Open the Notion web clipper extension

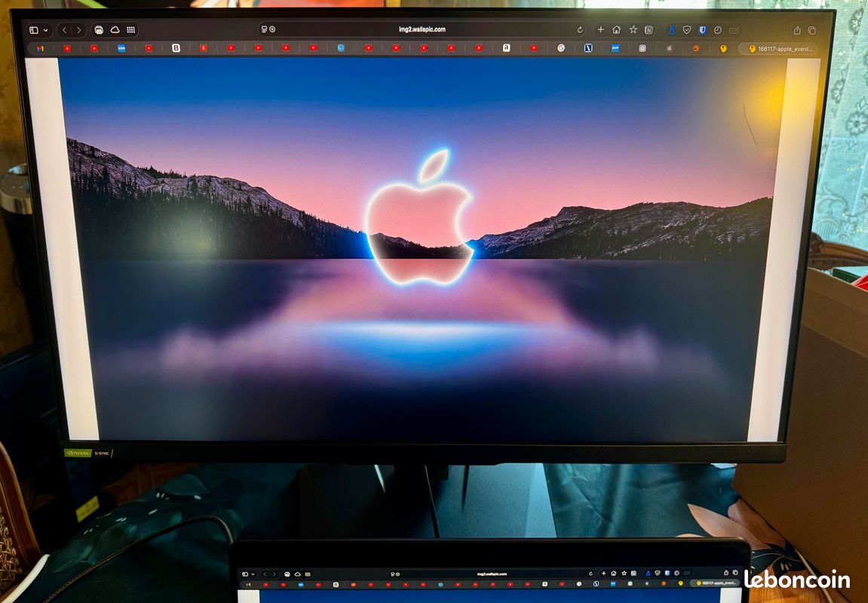click(x=649, y=30)
